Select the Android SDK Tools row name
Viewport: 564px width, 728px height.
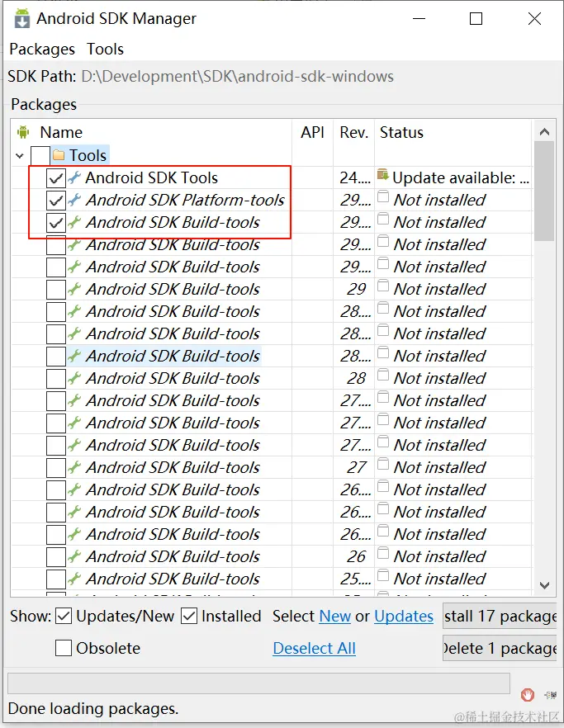click(x=151, y=177)
